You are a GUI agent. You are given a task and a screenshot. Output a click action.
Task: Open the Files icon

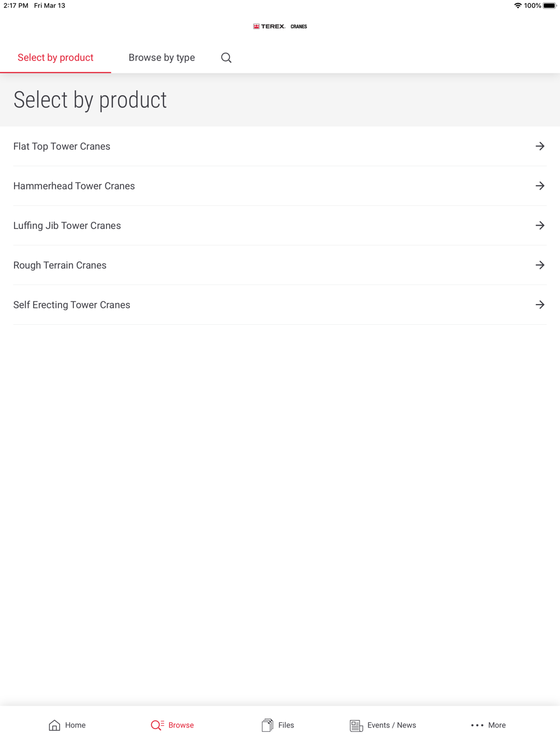coord(267,725)
